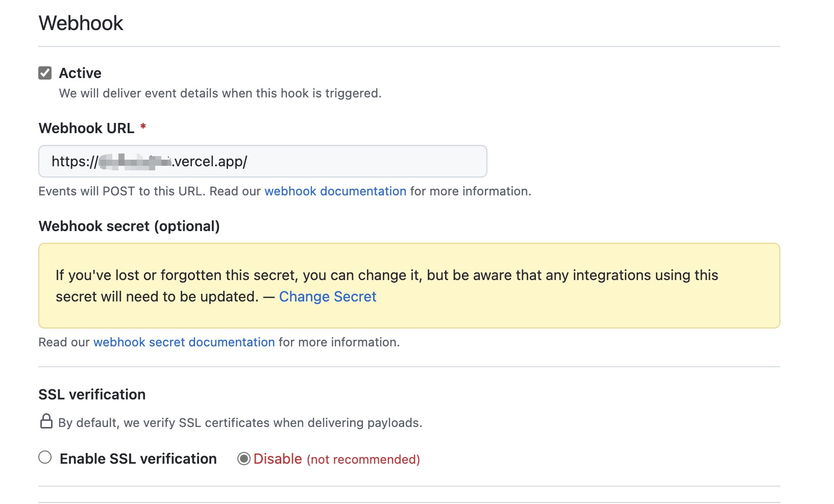Click the "By default, we verify SSL" note
The width and height of the screenshot is (834, 504).
coord(240,423)
